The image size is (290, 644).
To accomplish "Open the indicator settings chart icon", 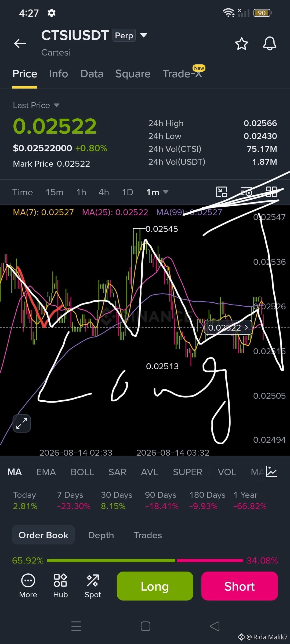I will point(271,471).
